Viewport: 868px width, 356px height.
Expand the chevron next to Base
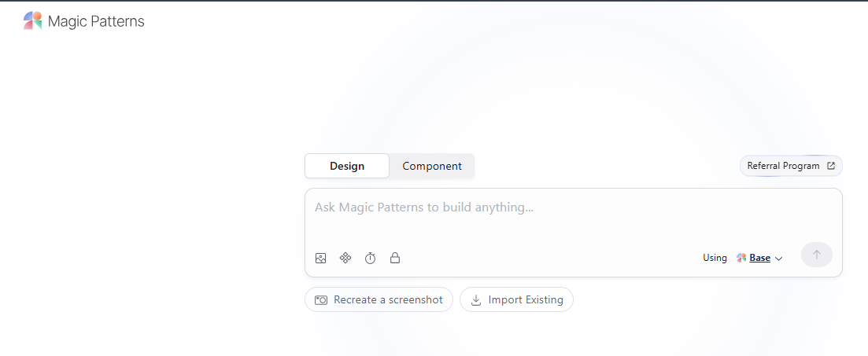[x=778, y=258]
